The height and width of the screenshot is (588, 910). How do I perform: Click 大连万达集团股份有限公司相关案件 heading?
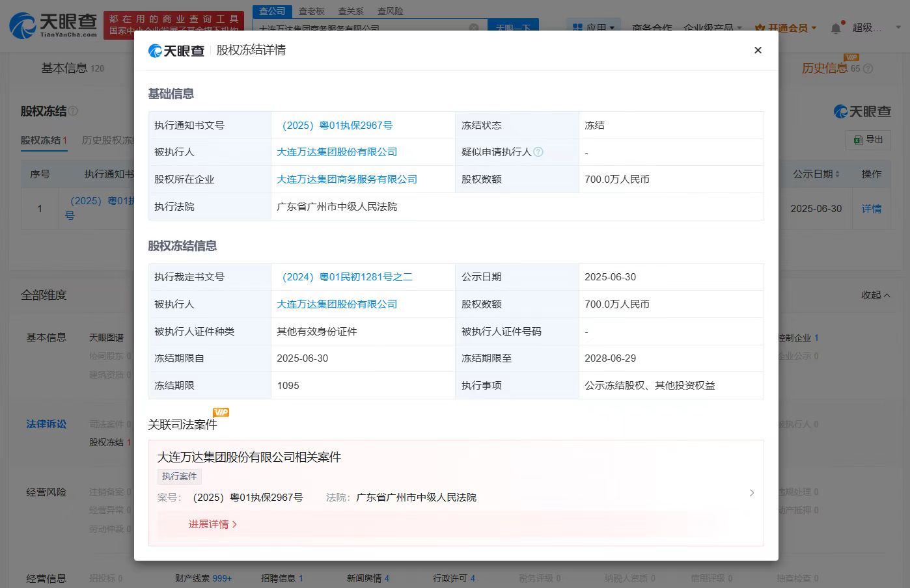(x=249, y=457)
